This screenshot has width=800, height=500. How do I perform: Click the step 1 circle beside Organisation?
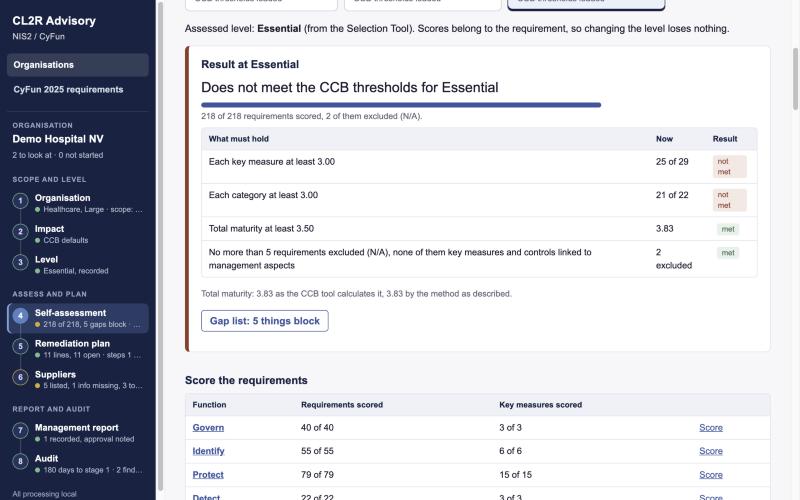20,201
